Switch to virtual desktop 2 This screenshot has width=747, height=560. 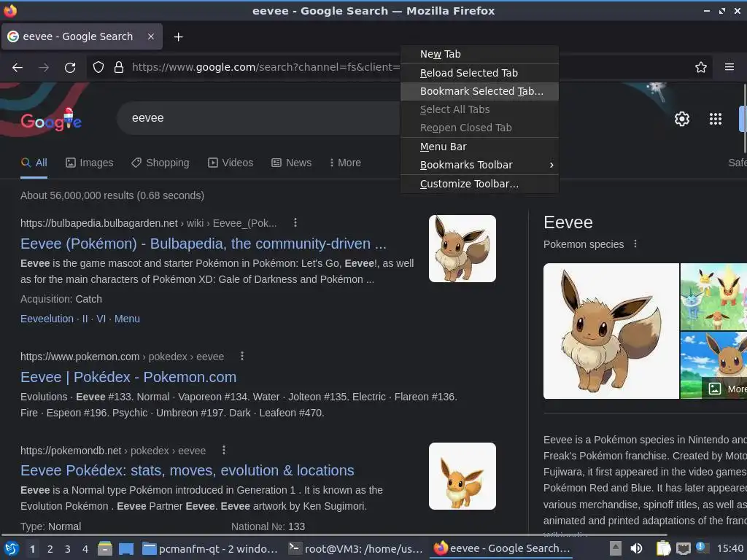[x=50, y=549]
